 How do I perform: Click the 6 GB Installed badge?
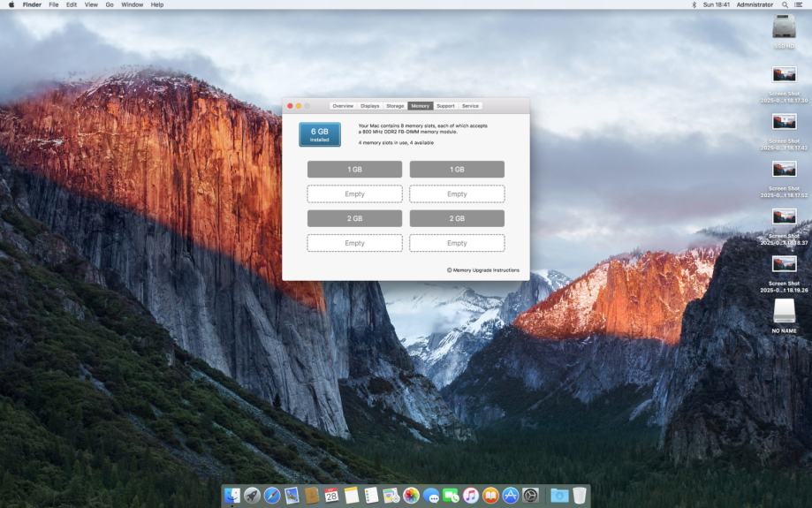[319, 134]
